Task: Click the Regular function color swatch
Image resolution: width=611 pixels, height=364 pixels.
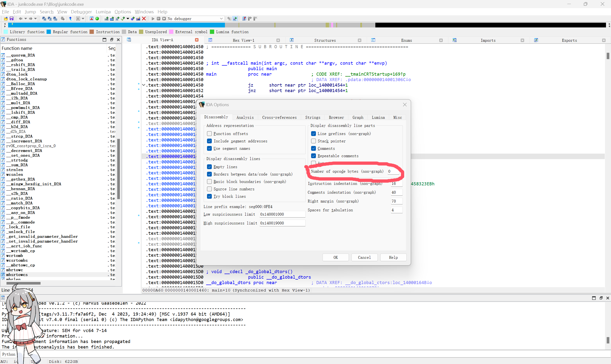Action: [49, 32]
